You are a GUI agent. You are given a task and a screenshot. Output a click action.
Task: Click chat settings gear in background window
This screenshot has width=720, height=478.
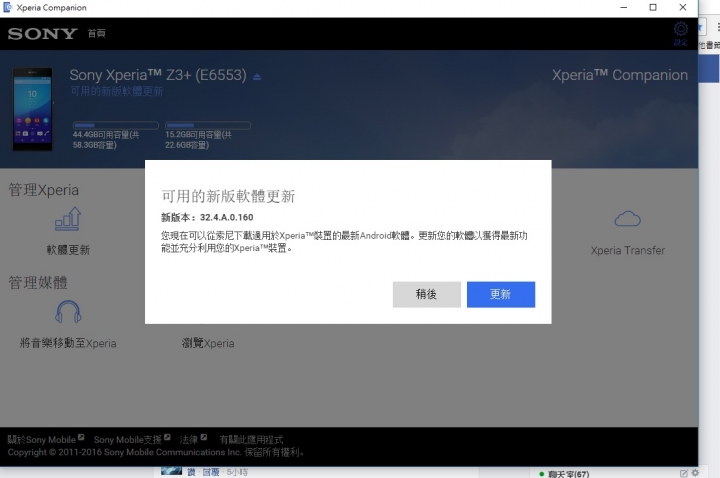pyautogui.click(x=695, y=473)
